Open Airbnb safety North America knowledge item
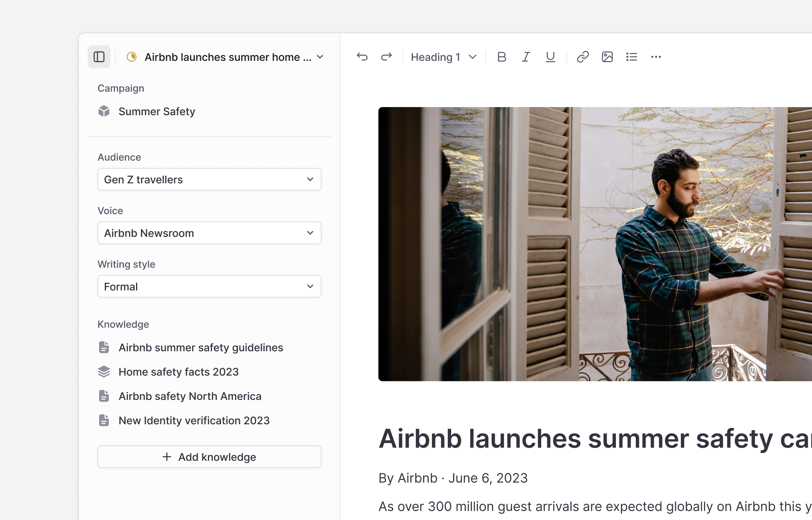 (190, 396)
